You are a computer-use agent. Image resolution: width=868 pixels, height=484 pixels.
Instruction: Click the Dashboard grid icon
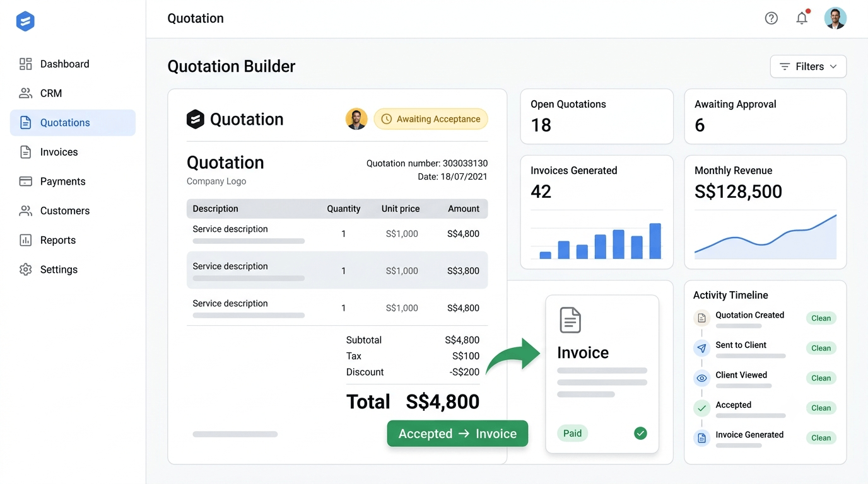tap(25, 64)
